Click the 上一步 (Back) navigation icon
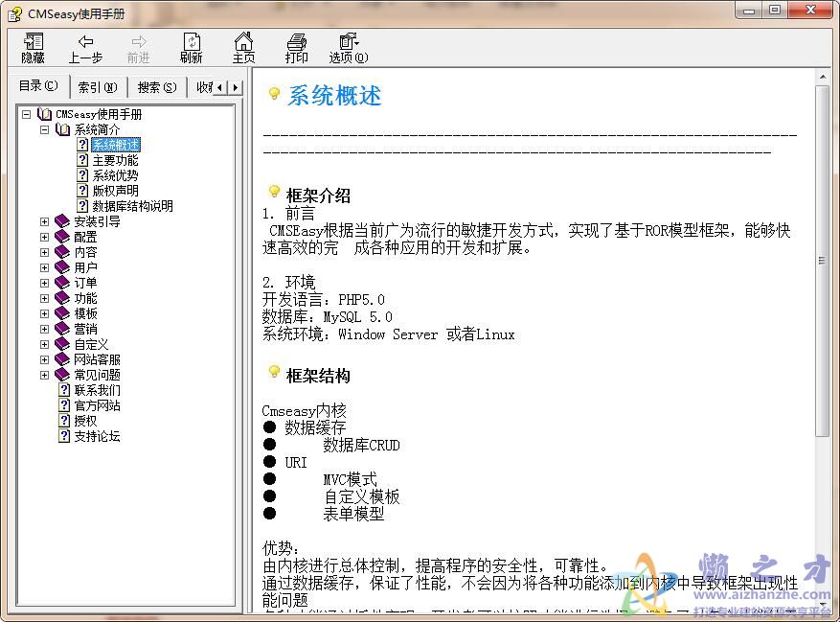840x622 pixels. [85, 48]
